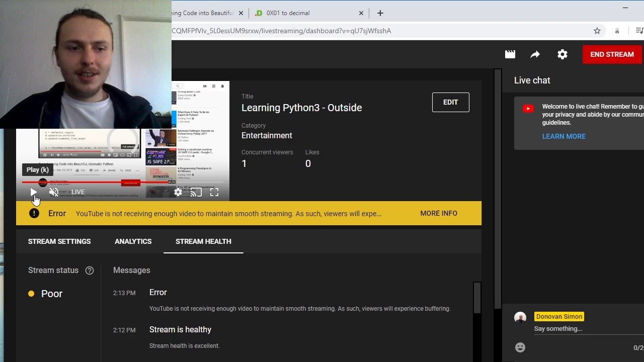
Task: Click the browser address bar URL
Action: point(281,31)
